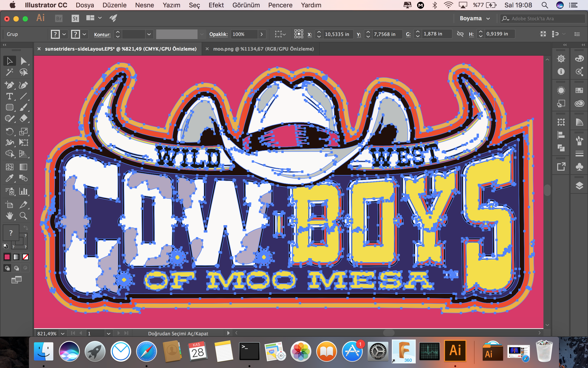Select the Curvature tool

[x=24, y=85]
